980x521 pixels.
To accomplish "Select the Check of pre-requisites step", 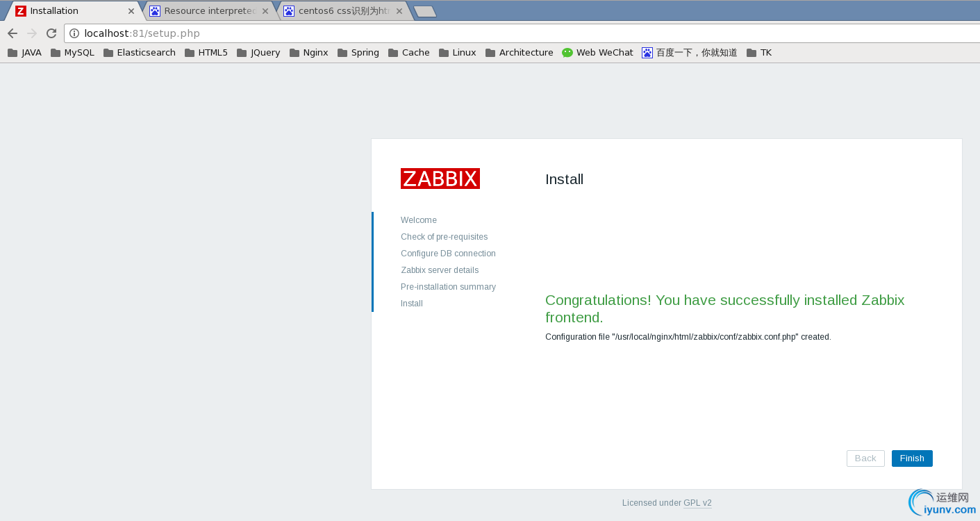I will point(445,237).
